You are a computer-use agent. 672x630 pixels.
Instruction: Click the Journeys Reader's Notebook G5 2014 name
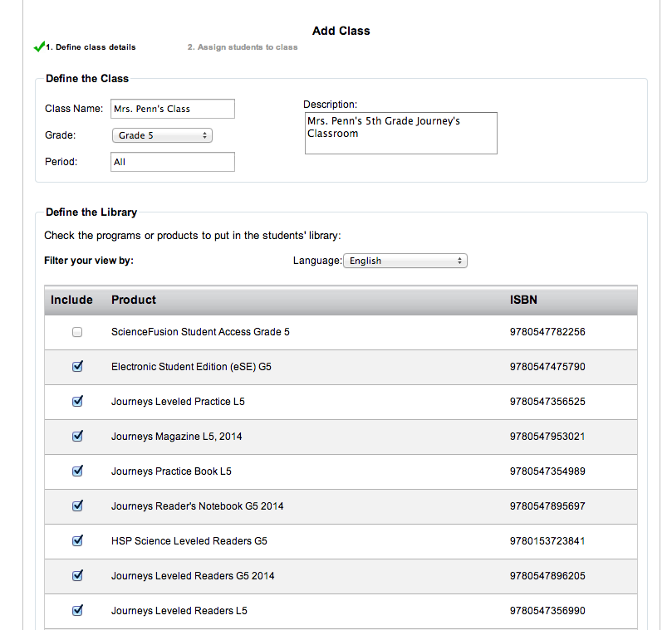click(x=197, y=506)
